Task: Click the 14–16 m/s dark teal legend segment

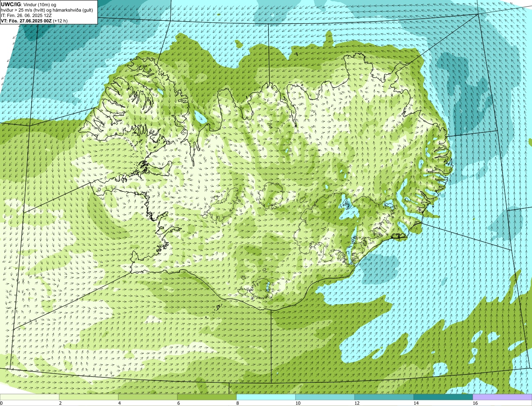Action: [x=443, y=397]
